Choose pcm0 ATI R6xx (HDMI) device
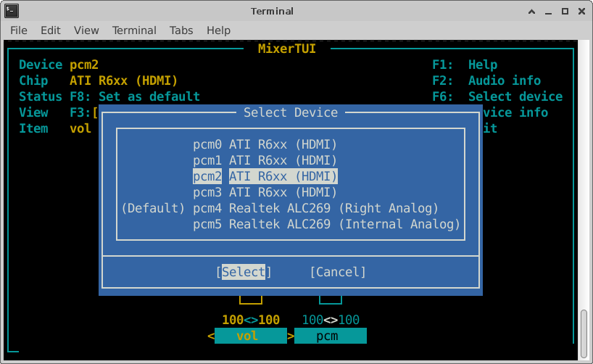The height and width of the screenshot is (364, 593). [265, 144]
